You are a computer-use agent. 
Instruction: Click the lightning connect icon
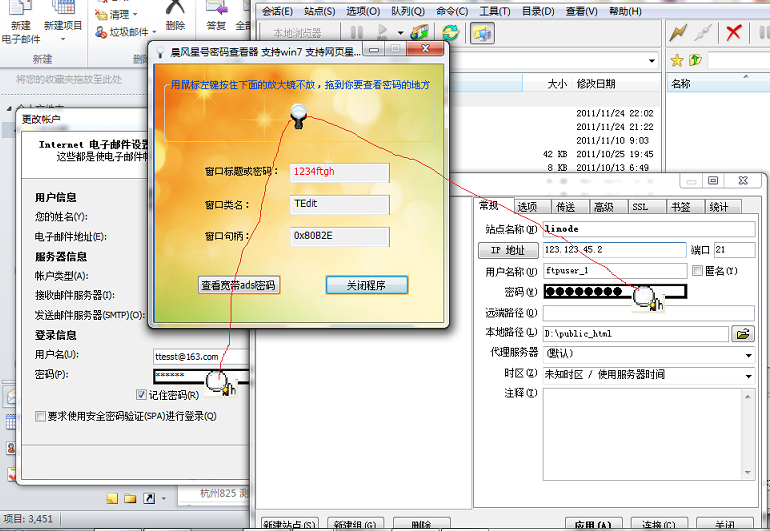pos(678,32)
